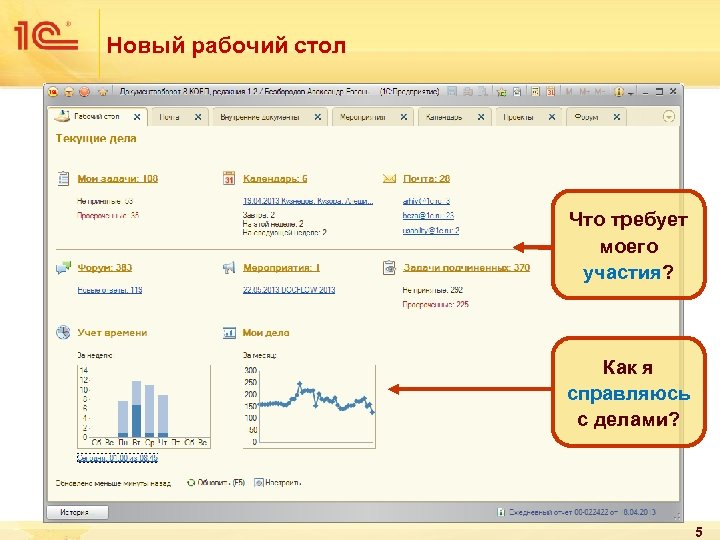720x540 pixels.
Task: Close the Внутренние документы tab
Action: coord(317,117)
